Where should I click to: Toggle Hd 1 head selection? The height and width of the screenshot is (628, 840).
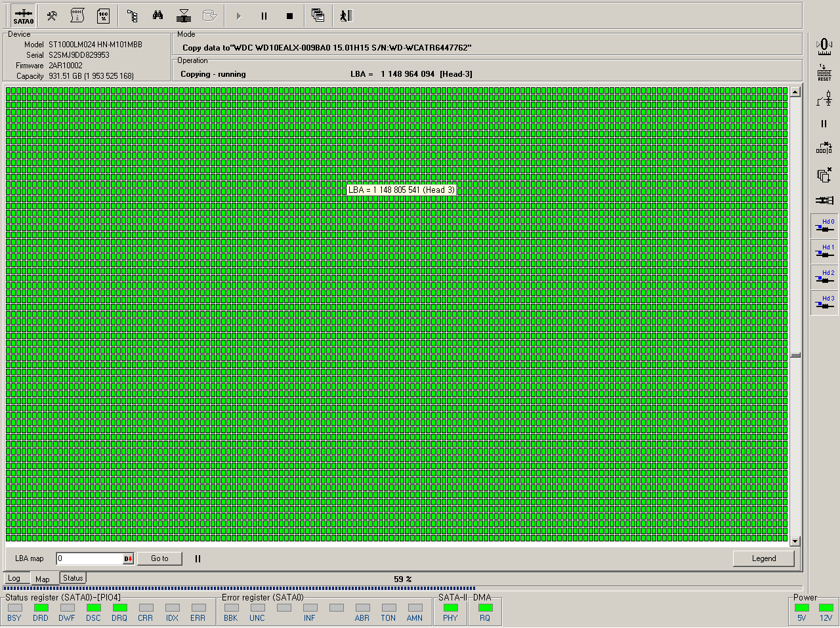[x=824, y=251]
